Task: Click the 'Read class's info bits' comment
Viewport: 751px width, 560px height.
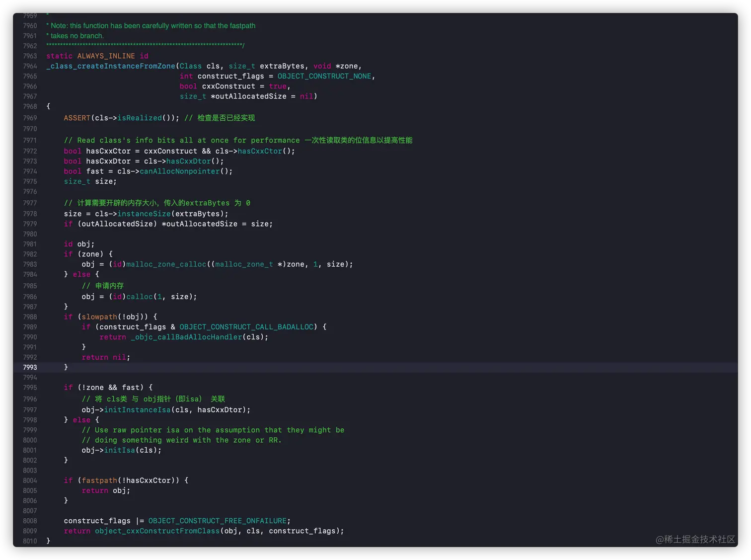Action: click(x=238, y=140)
